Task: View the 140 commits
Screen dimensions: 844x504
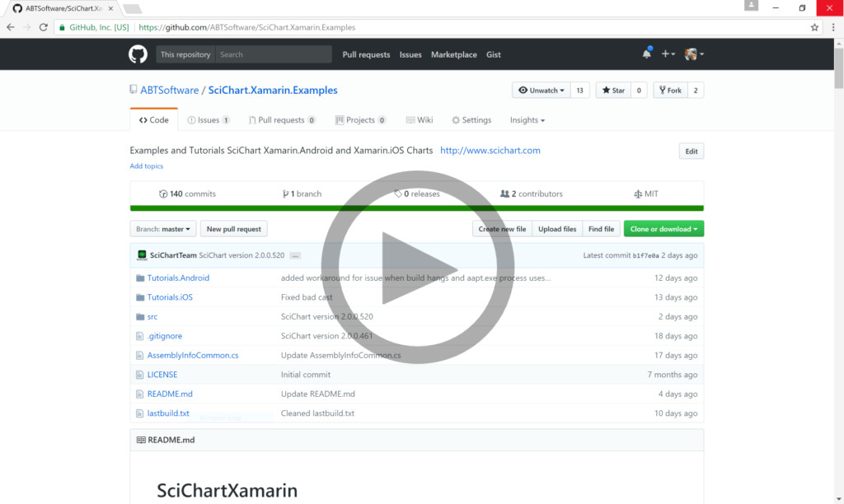Action: (187, 194)
